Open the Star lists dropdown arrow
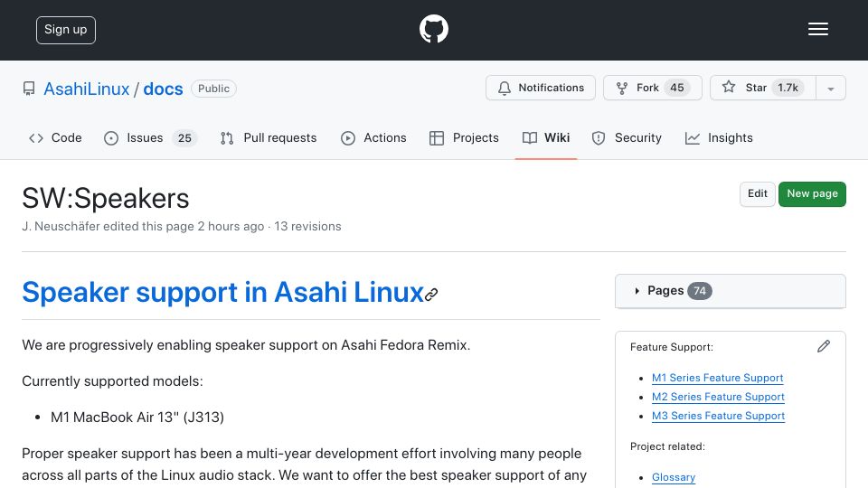 (x=830, y=89)
